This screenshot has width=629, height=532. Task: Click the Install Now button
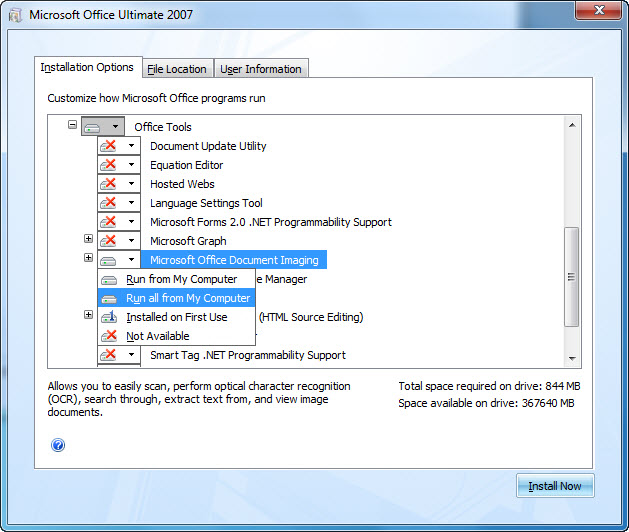tap(555, 486)
